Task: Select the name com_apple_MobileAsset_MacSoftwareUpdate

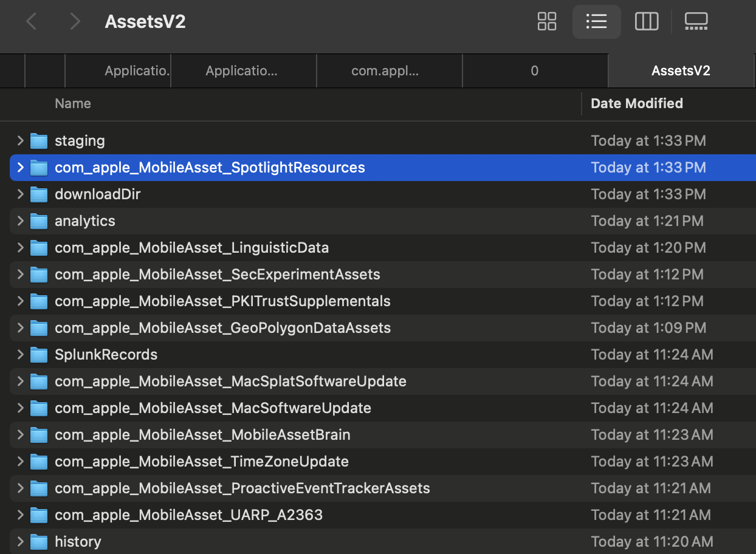Action: point(213,408)
